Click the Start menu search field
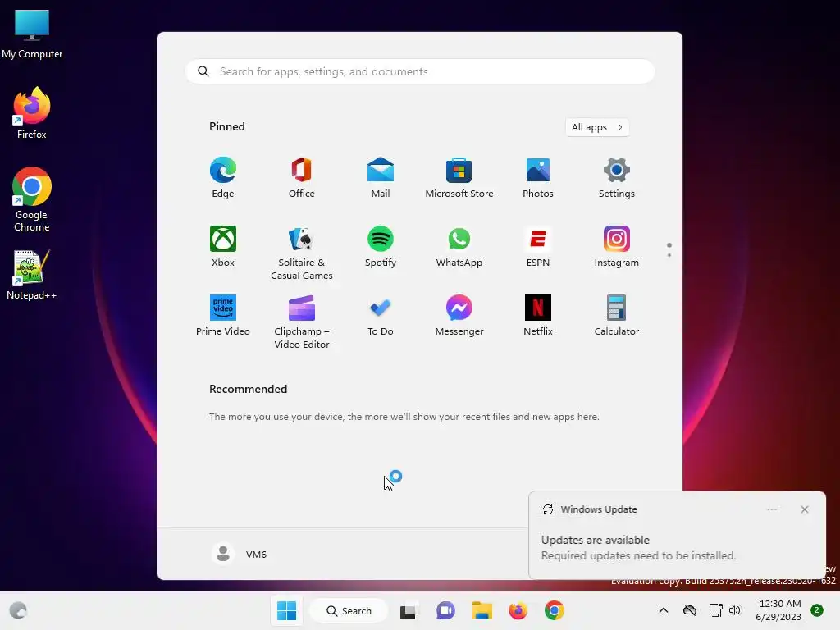 (x=420, y=72)
